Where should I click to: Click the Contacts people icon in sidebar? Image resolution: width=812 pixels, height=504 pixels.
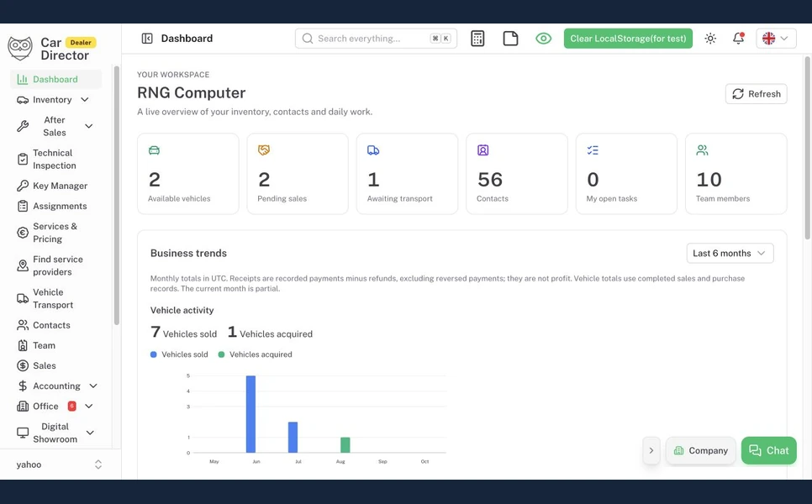pyautogui.click(x=23, y=325)
